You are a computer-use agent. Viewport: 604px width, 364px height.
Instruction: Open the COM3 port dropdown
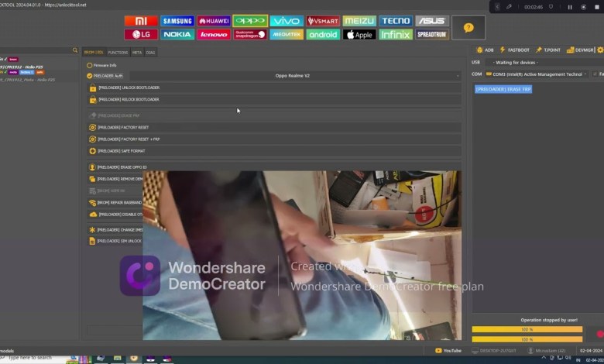click(537, 74)
